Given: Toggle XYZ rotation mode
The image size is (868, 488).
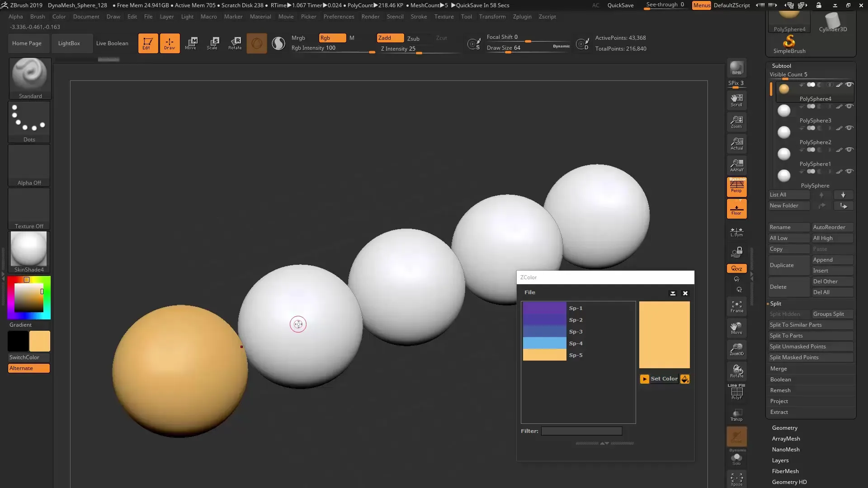Looking at the screenshot, I should (736, 268).
